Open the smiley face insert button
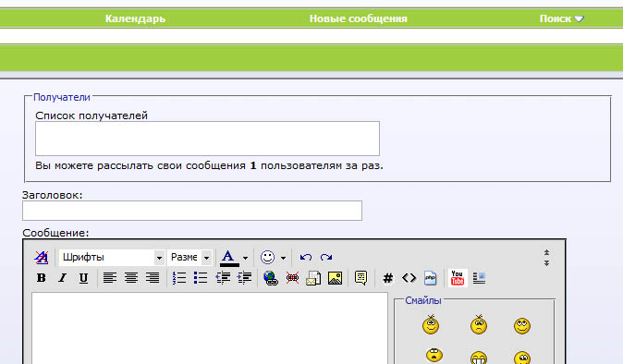Image resolution: width=623 pixels, height=364 pixels. [267, 257]
